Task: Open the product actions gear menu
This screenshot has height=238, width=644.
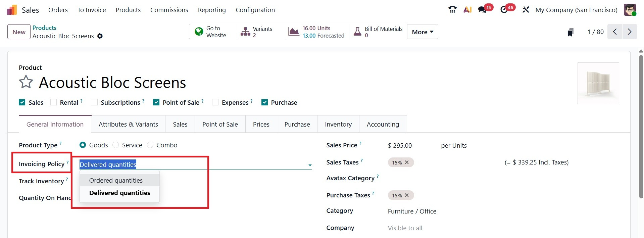Action: [100, 36]
